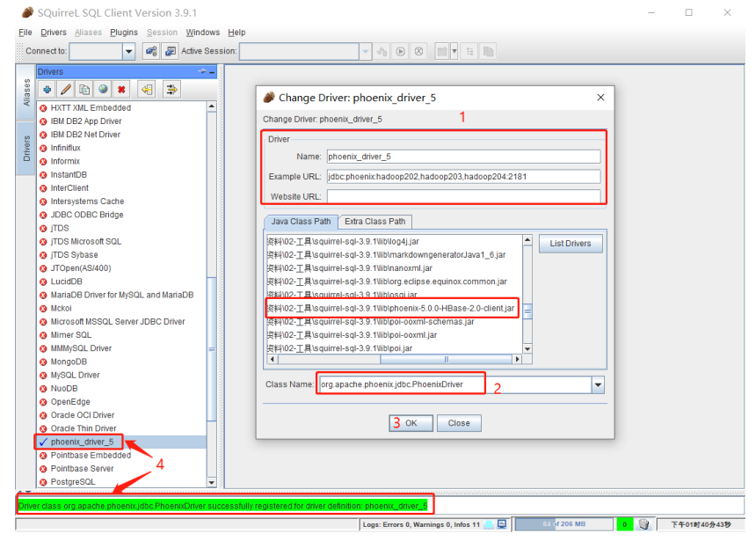Open the dropdown arrow next to new object icon
The image size is (756, 541).
tap(454, 51)
